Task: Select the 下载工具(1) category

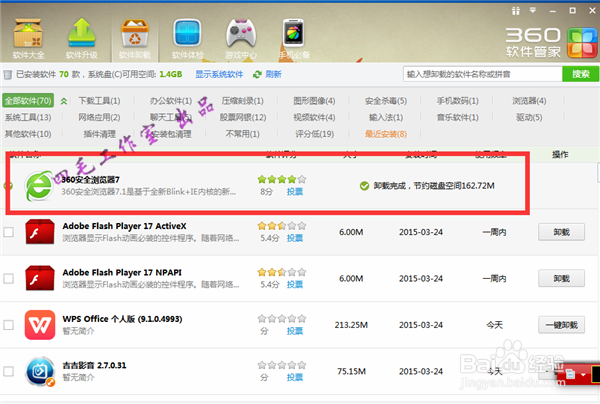Action: point(99,101)
